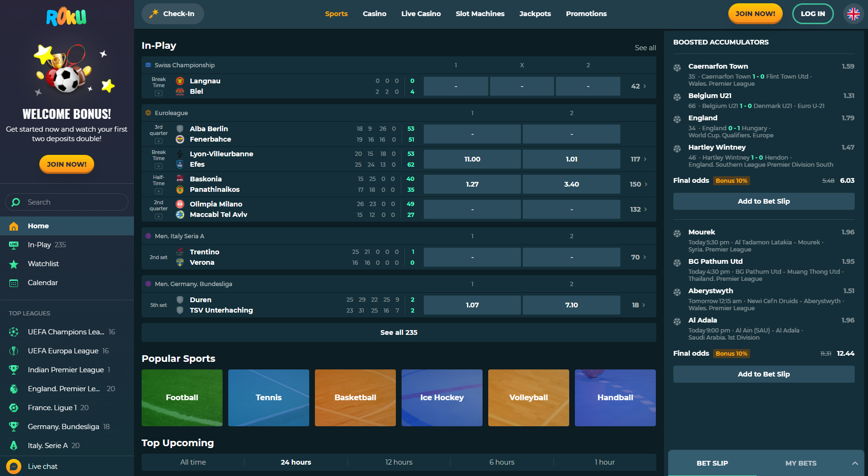
Task: Select the All time upcoming filter
Action: (193, 462)
